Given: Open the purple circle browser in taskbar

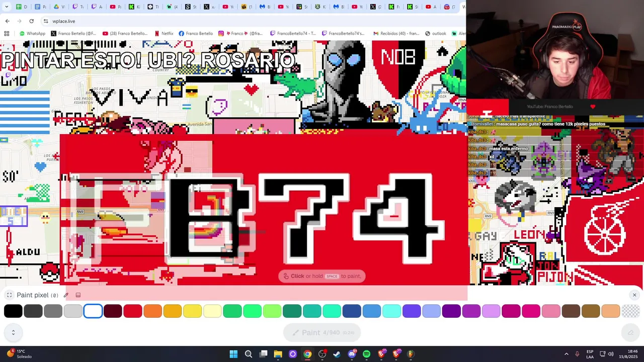Looking at the screenshot, I should (292, 354).
